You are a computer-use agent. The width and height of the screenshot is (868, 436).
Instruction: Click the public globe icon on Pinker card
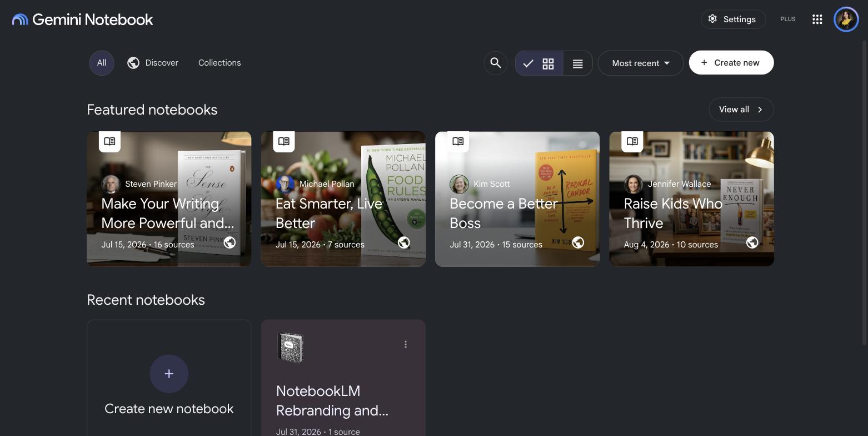(x=230, y=242)
